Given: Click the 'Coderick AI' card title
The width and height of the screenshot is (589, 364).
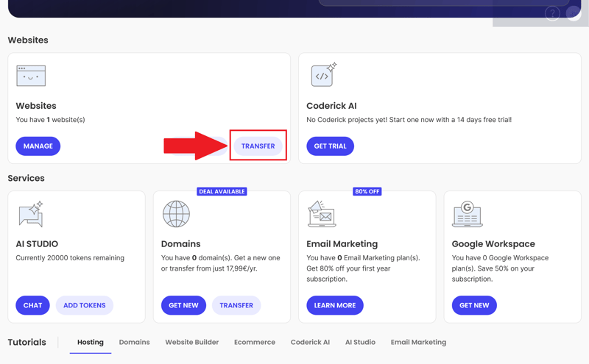Looking at the screenshot, I should pos(331,106).
